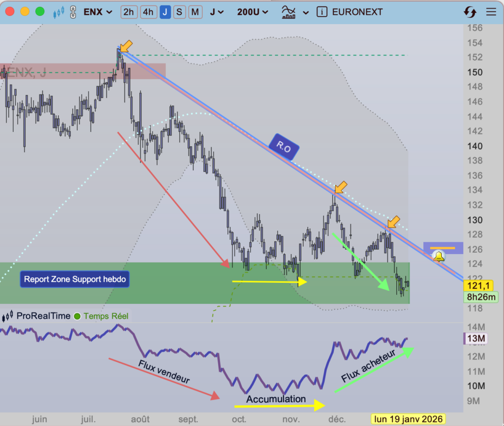Click the orange arrow marker at July peak
Viewport: 504px width, 426px height.
click(126, 46)
